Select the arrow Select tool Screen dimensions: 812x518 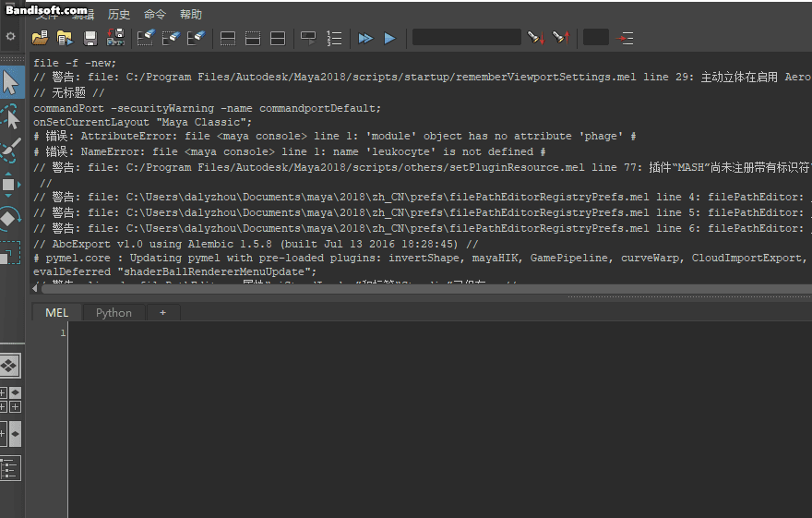coord(11,83)
